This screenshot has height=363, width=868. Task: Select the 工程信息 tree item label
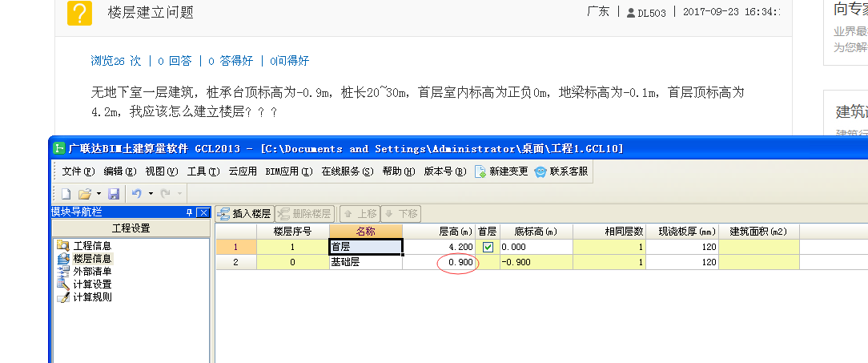pos(92,245)
